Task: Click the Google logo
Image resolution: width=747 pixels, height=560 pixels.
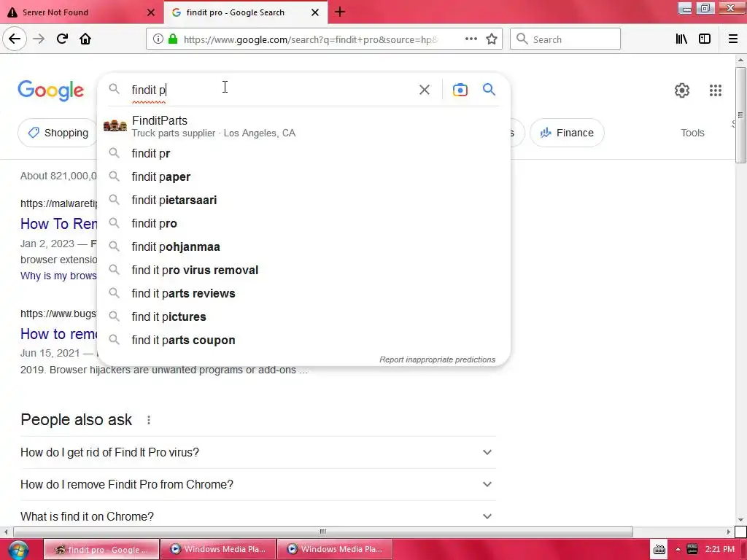Action: click(50, 90)
